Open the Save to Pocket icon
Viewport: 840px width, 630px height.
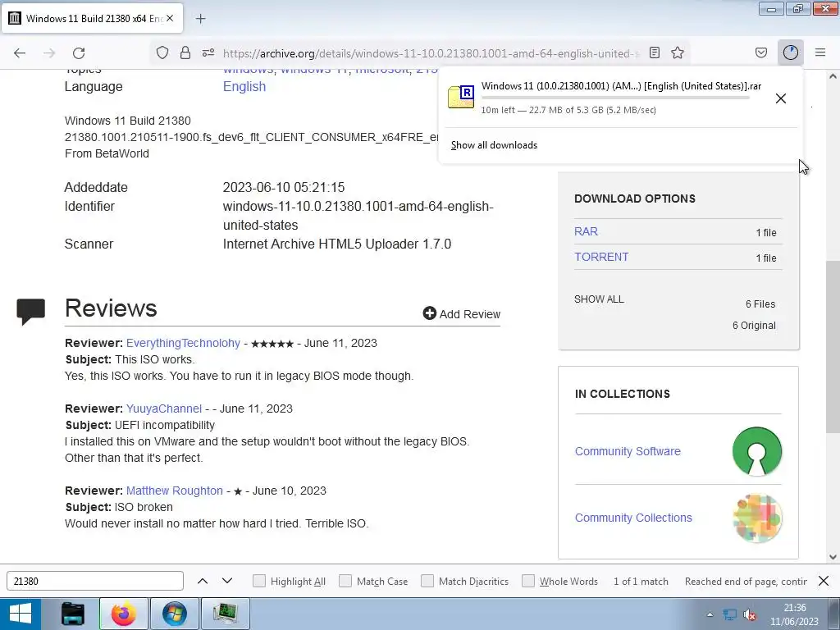[760, 52]
